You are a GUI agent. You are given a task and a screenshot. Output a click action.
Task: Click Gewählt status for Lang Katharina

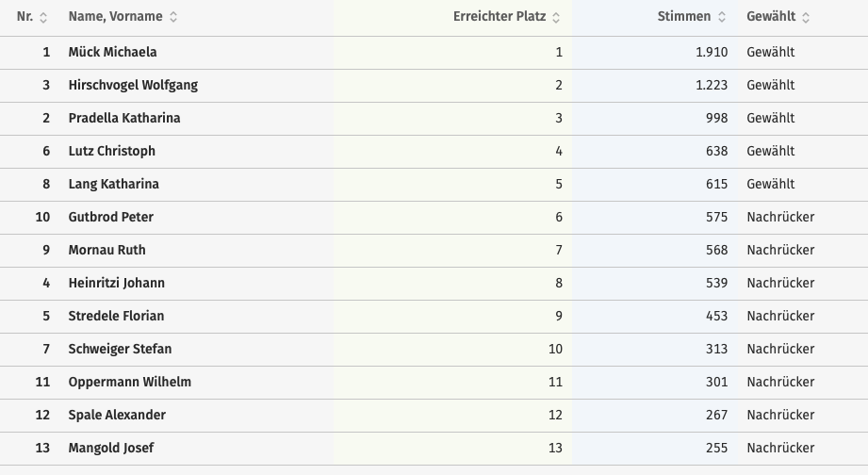click(x=771, y=184)
